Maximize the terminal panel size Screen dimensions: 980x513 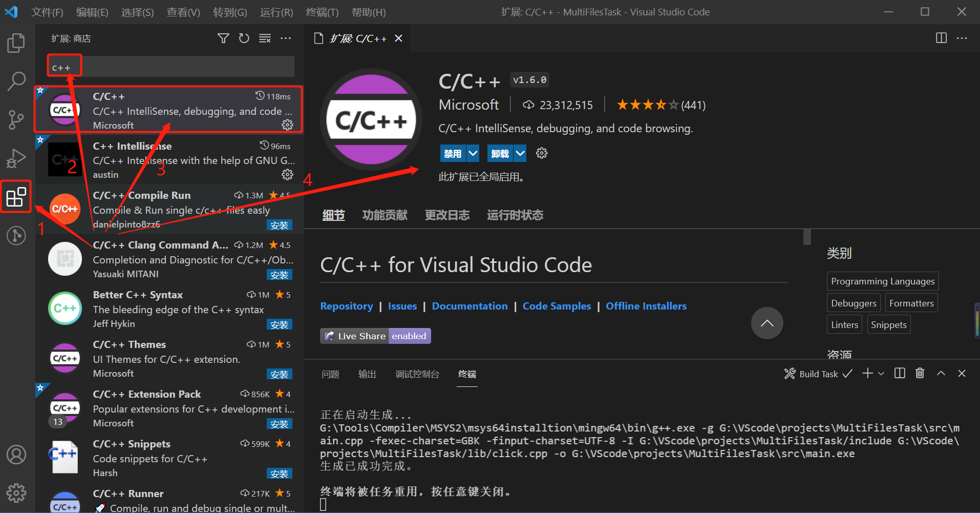tap(941, 374)
